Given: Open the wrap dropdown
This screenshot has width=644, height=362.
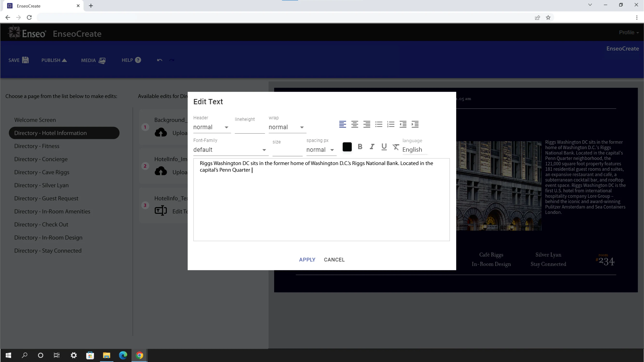Looking at the screenshot, I should coord(287,127).
